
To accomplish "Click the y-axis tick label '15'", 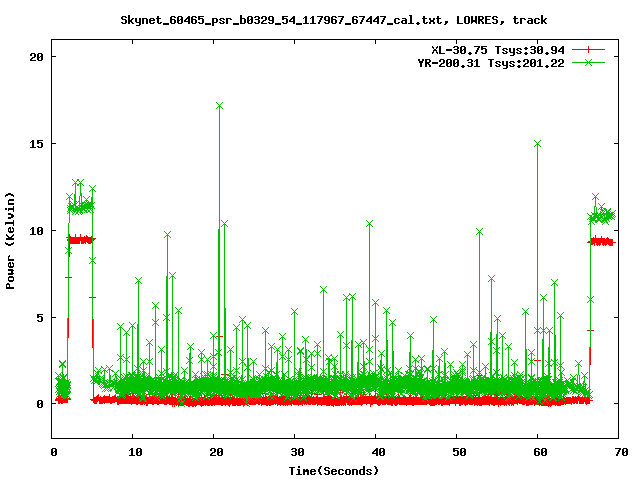I will coord(36,144).
